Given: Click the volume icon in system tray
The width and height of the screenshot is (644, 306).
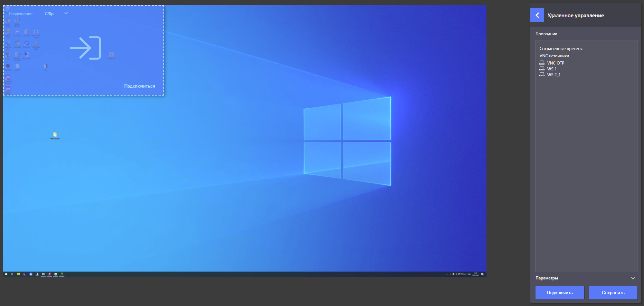Looking at the screenshot, I should (465, 274).
